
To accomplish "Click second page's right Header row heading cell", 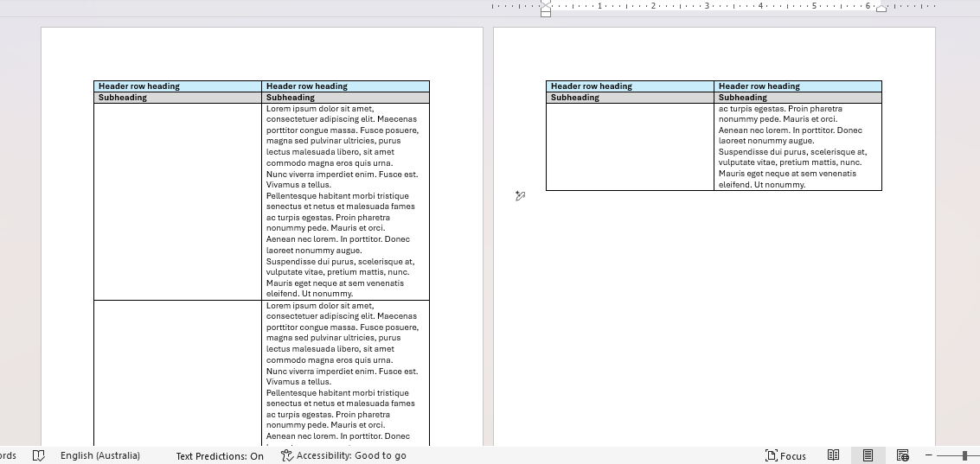I will [797, 86].
